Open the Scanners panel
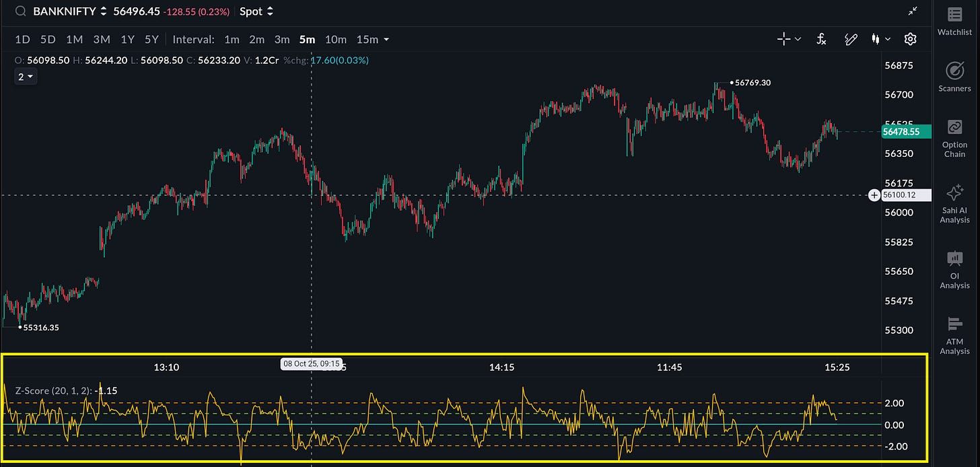This screenshot has height=467, width=980. 954,76
